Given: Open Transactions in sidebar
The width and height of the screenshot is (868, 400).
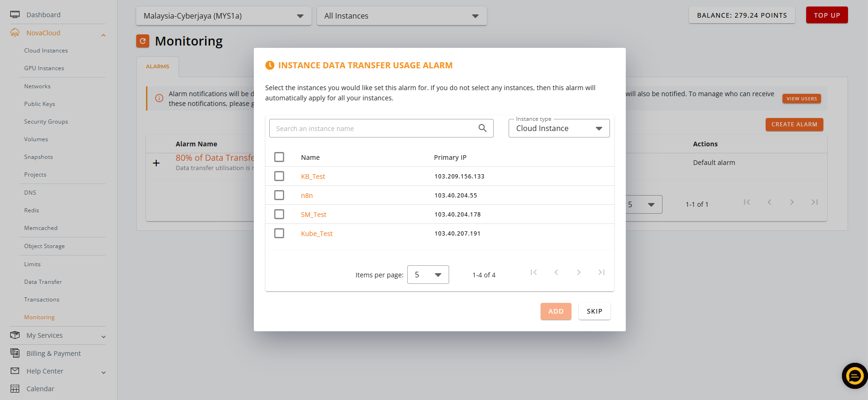Looking at the screenshot, I should click(x=42, y=300).
